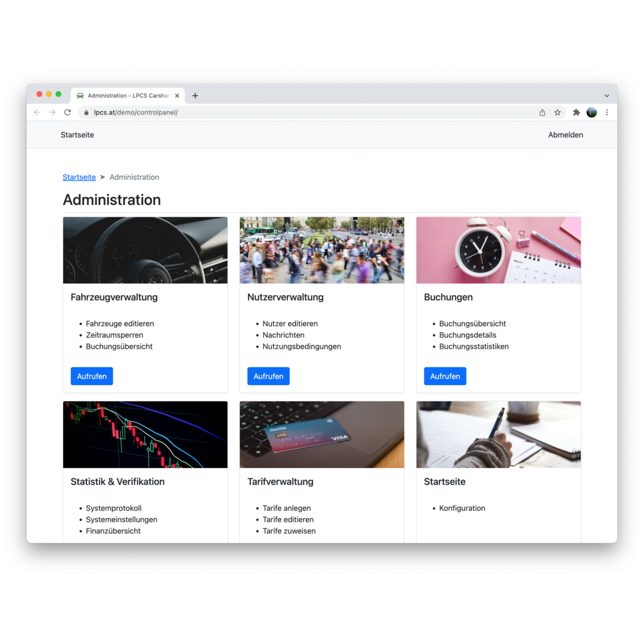Bookmark page with the star icon
Screen dimensions: 644x644
(558, 112)
